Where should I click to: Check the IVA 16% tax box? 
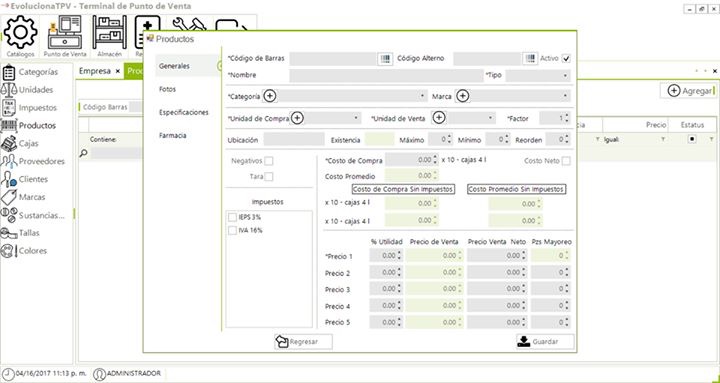pyautogui.click(x=233, y=231)
